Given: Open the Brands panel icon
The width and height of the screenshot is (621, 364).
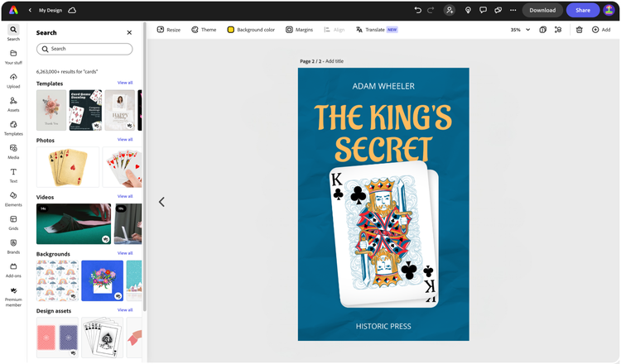Looking at the screenshot, I should [13, 246].
